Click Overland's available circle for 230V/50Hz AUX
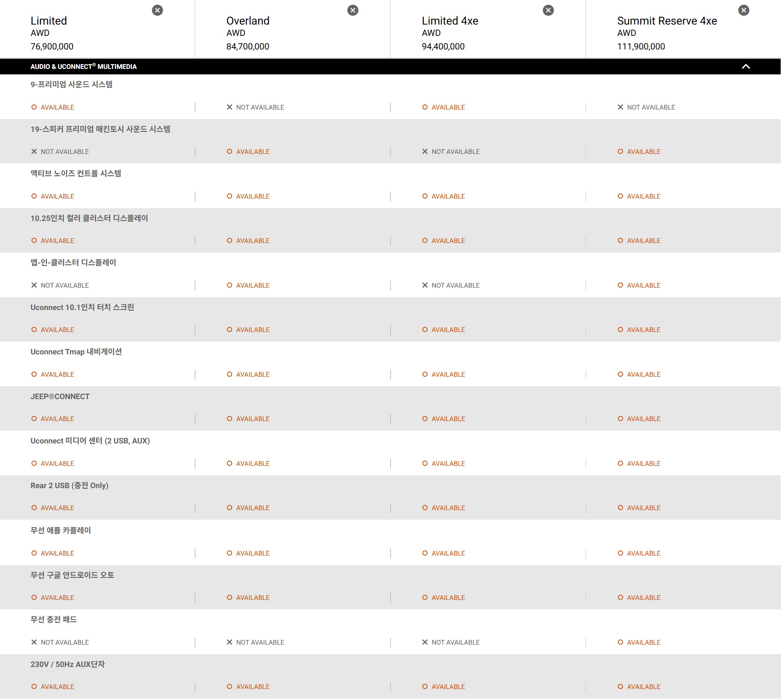 [x=230, y=687]
